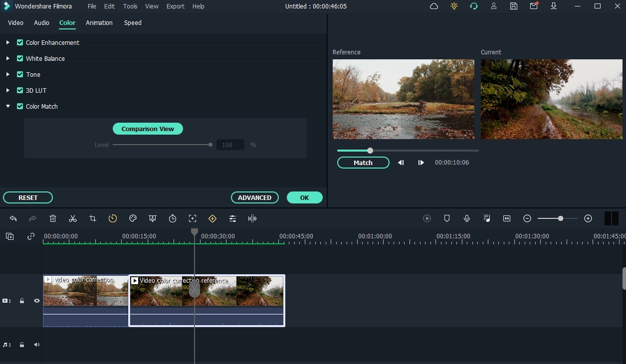The width and height of the screenshot is (626, 364).
Task: Open the Color palette tool
Action: 133,218
